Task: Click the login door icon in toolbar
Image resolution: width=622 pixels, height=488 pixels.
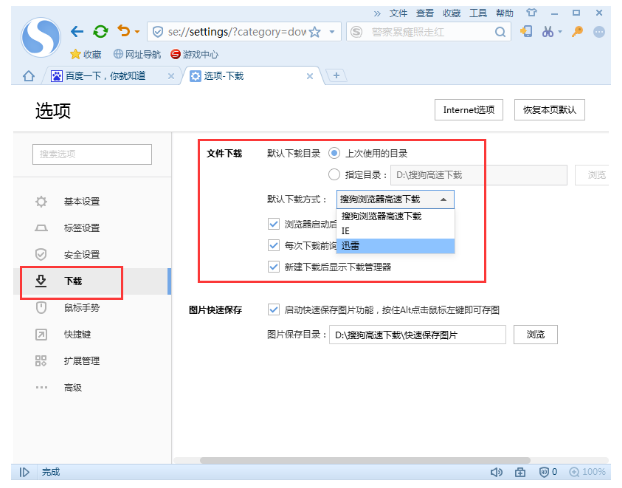Action: point(526,31)
